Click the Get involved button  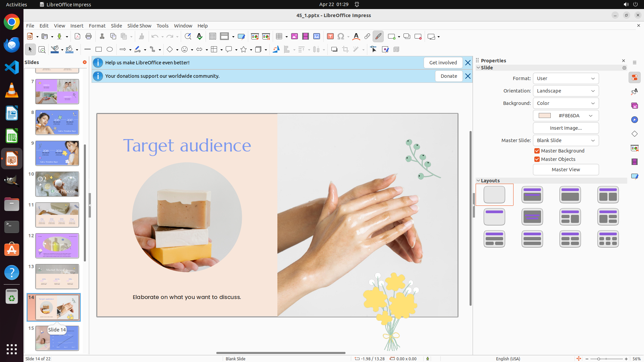tap(443, 63)
